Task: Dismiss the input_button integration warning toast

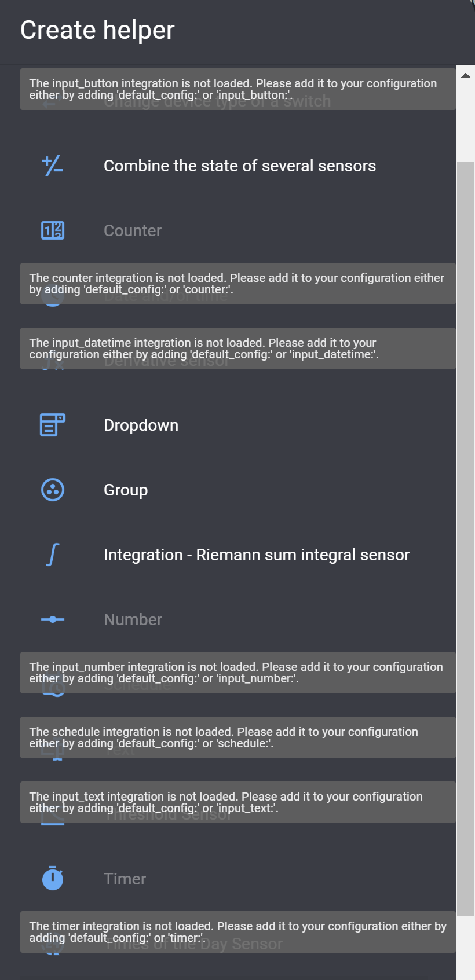Action: (237, 89)
